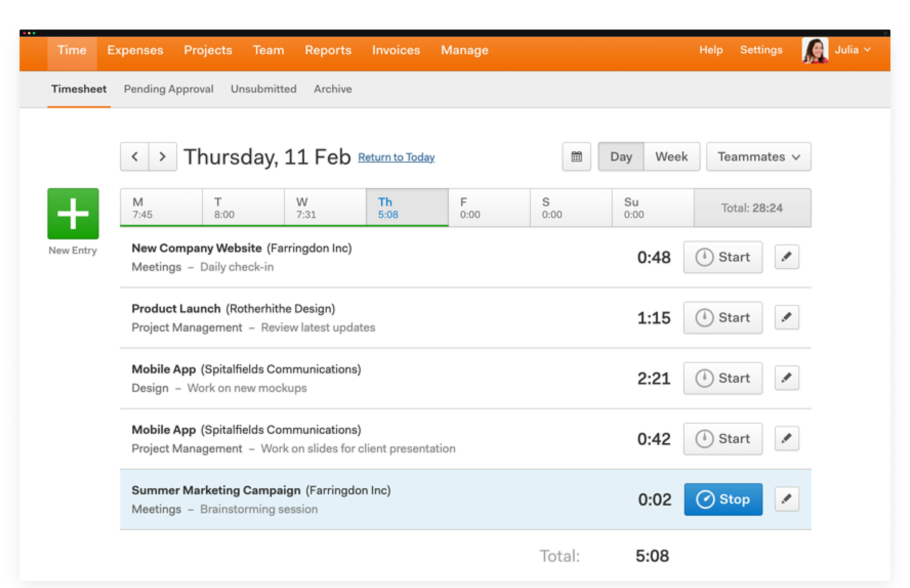
Task: Edit the Mobile App Project Management entry
Action: [x=786, y=438]
